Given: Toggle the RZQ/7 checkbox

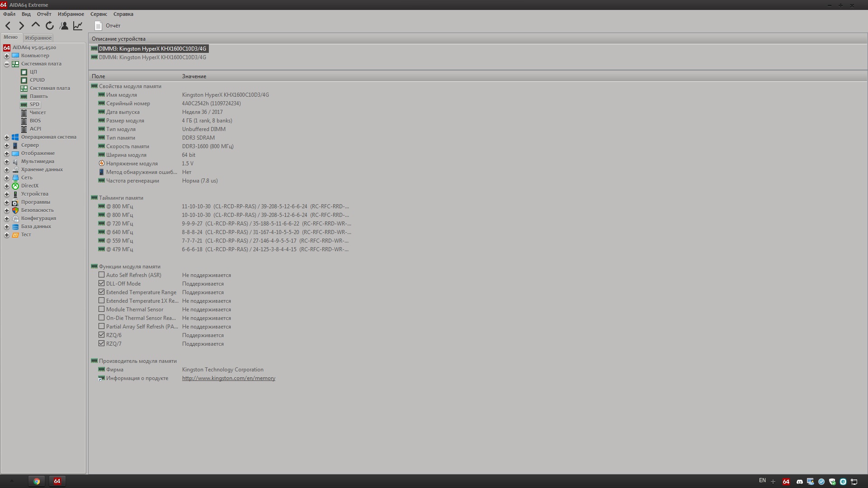Looking at the screenshot, I should (x=101, y=344).
